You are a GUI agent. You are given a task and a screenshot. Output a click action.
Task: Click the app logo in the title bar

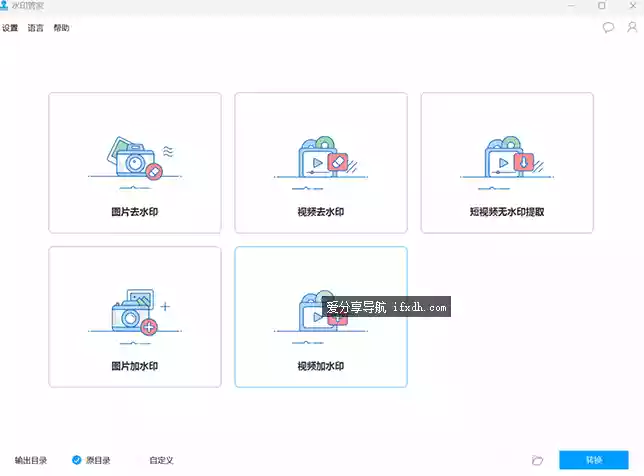[x=4, y=5]
